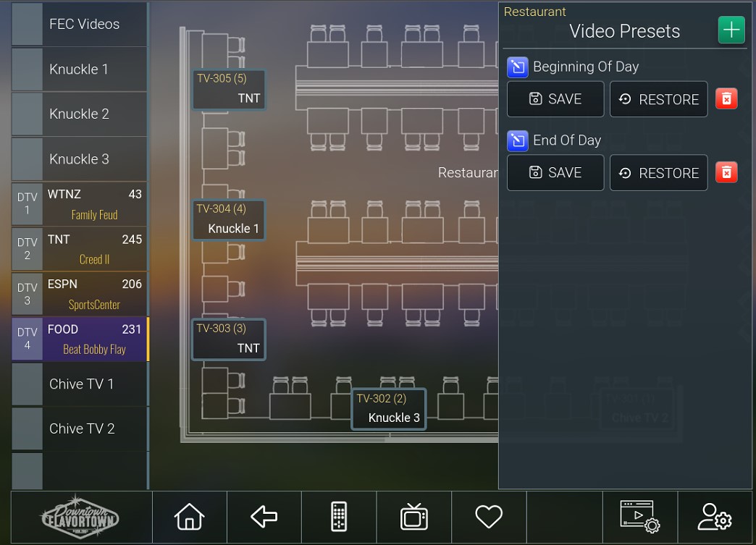Restore the End Of Day preset
The width and height of the screenshot is (756, 545).
tap(659, 172)
